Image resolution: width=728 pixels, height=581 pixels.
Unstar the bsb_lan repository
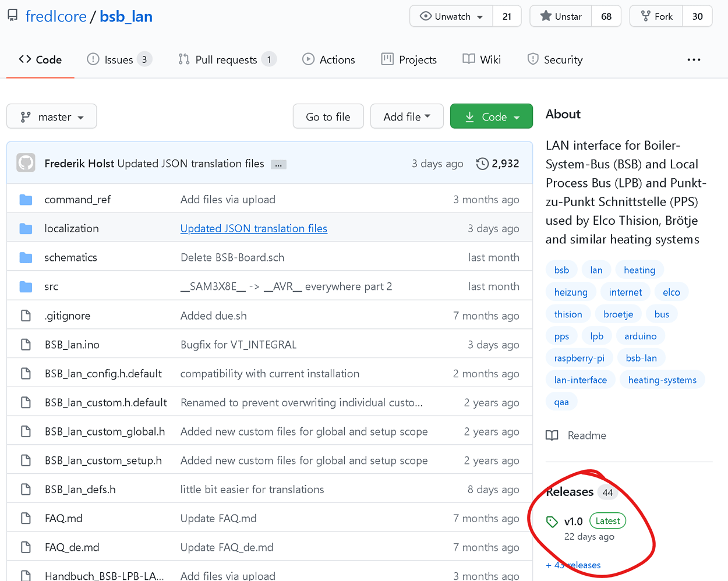561,16
